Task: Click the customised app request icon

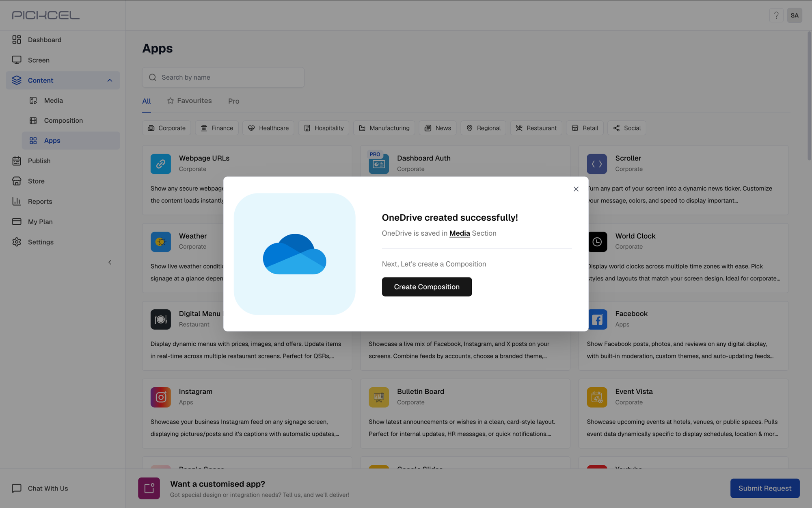Action: (149, 488)
